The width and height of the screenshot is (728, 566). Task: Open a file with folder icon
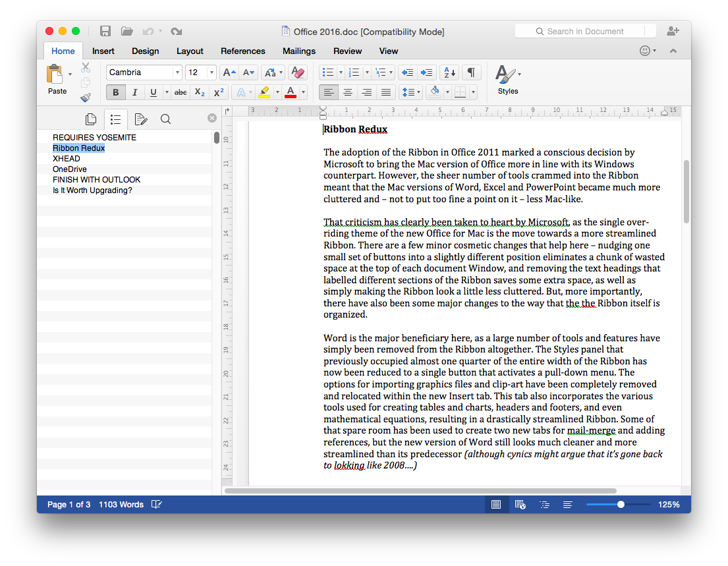[x=126, y=31]
